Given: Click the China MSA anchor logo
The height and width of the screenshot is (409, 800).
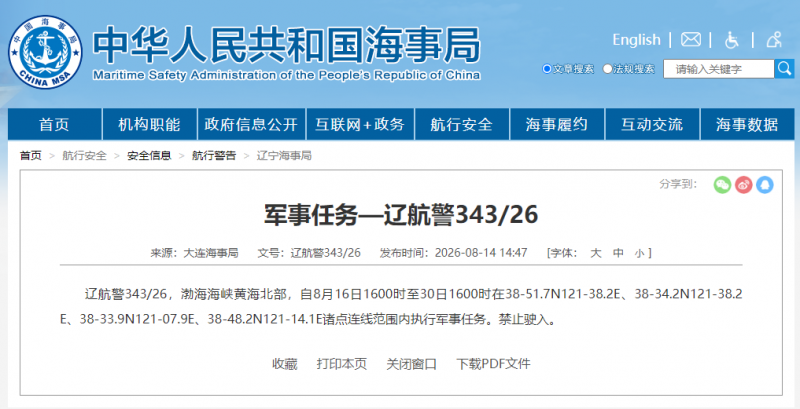Looking at the screenshot, I should (x=45, y=52).
